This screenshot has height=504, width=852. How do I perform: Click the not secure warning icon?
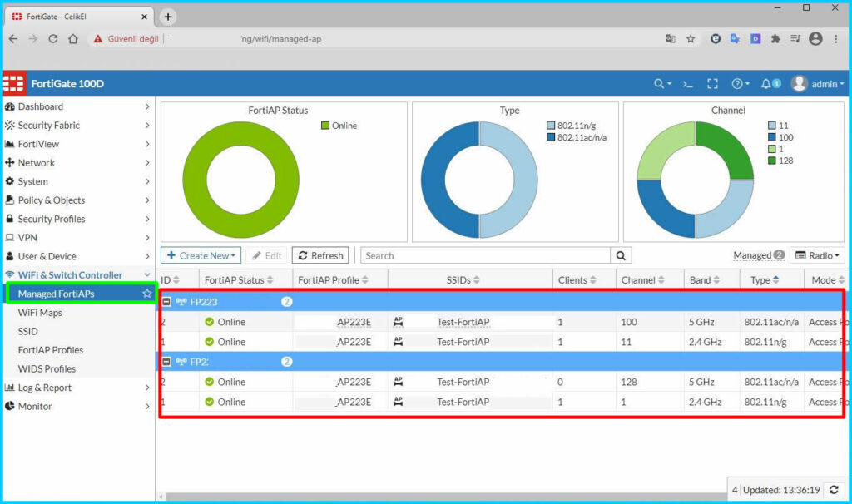[x=98, y=38]
